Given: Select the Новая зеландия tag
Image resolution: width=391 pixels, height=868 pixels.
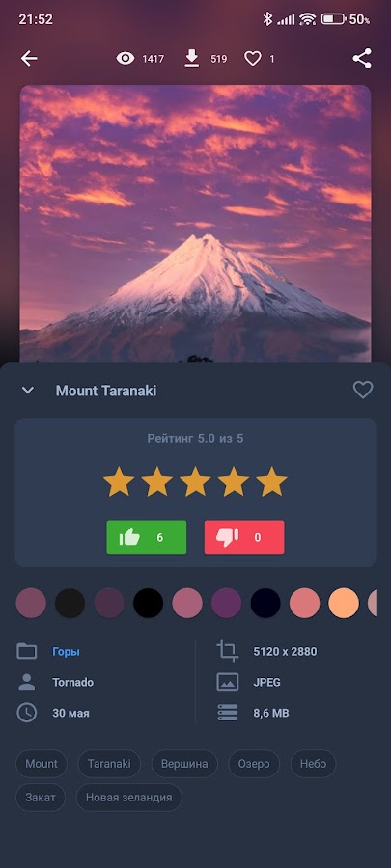Looking at the screenshot, I should click(x=128, y=798).
